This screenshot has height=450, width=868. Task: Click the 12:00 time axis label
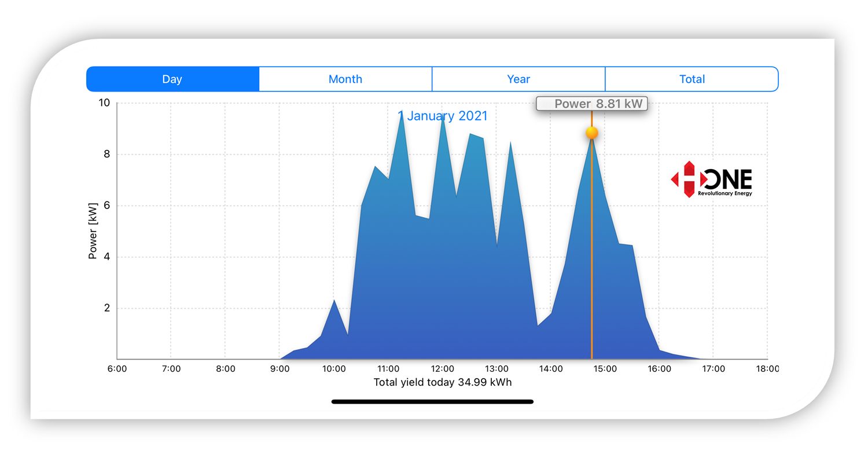(442, 369)
